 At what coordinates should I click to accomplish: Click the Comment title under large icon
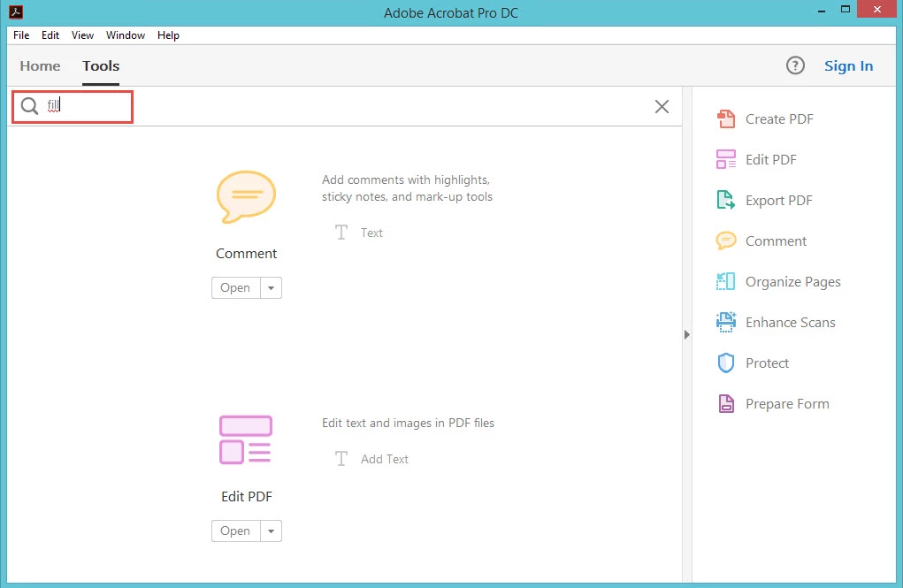click(246, 254)
